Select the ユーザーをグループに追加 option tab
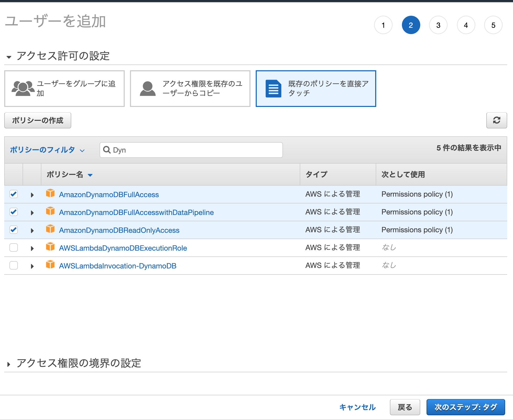This screenshot has height=420, width=513. click(x=64, y=89)
